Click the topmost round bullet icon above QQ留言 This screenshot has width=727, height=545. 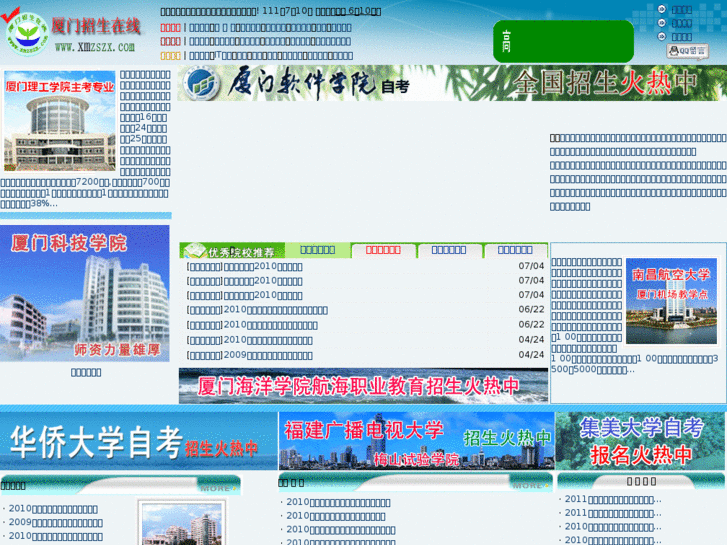coord(662,9)
